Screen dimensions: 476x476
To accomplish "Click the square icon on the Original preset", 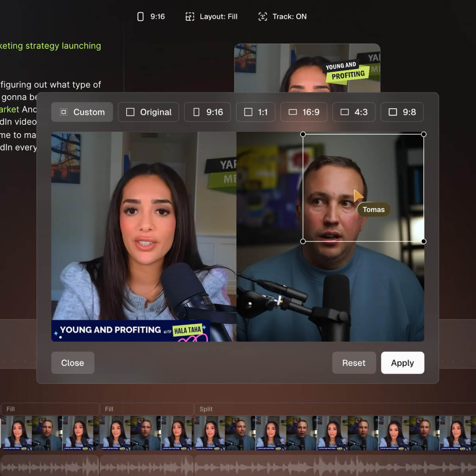I will [x=130, y=112].
